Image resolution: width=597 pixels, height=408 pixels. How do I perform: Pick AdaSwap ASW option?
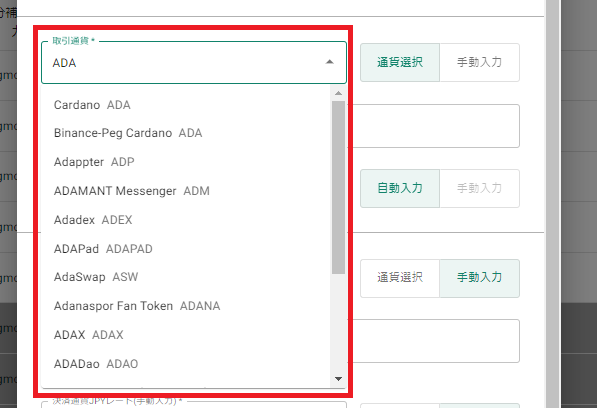point(185,277)
